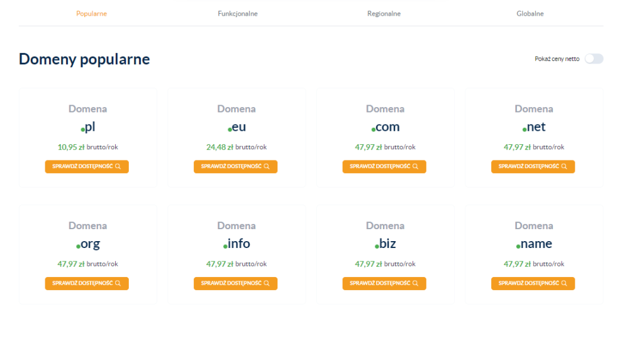Image resolution: width=644 pixels, height=350 pixels.
Task: Click the 10,95 zł price of .pl
Action: pyautogui.click(x=71, y=147)
